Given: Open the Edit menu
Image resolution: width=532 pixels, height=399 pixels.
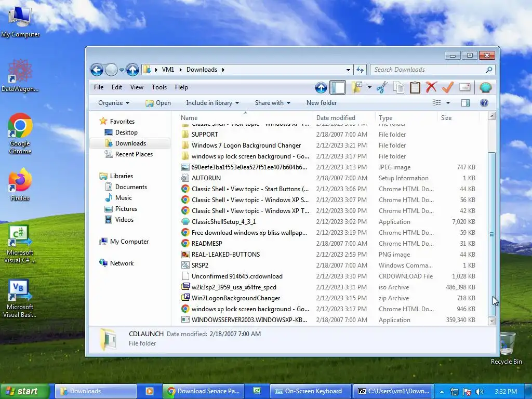Looking at the screenshot, I should pos(117,87).
